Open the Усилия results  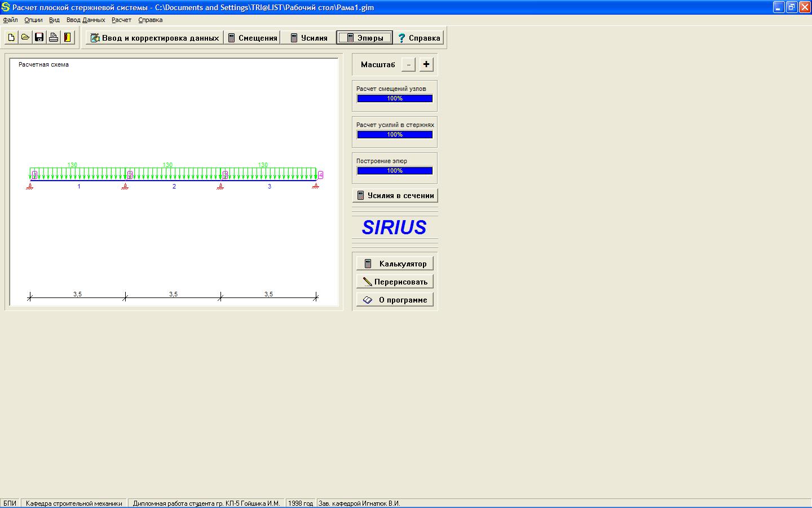(x=308, y=38)
